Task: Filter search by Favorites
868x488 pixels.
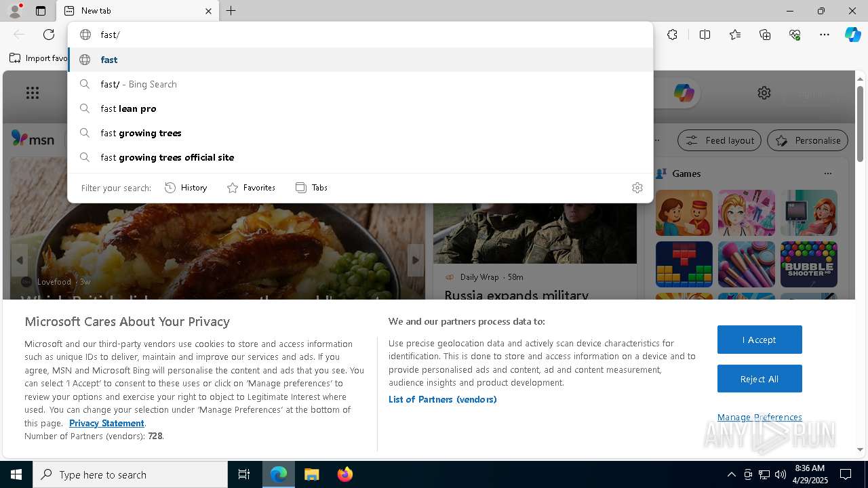Action: coord(251,188)
